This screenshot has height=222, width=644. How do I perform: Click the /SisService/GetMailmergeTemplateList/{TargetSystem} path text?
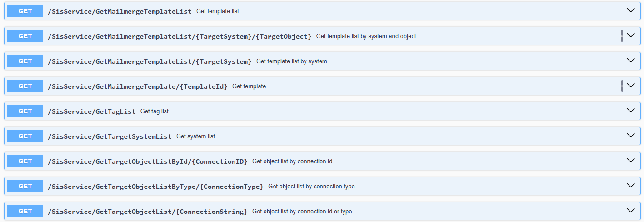click(149, 61)
